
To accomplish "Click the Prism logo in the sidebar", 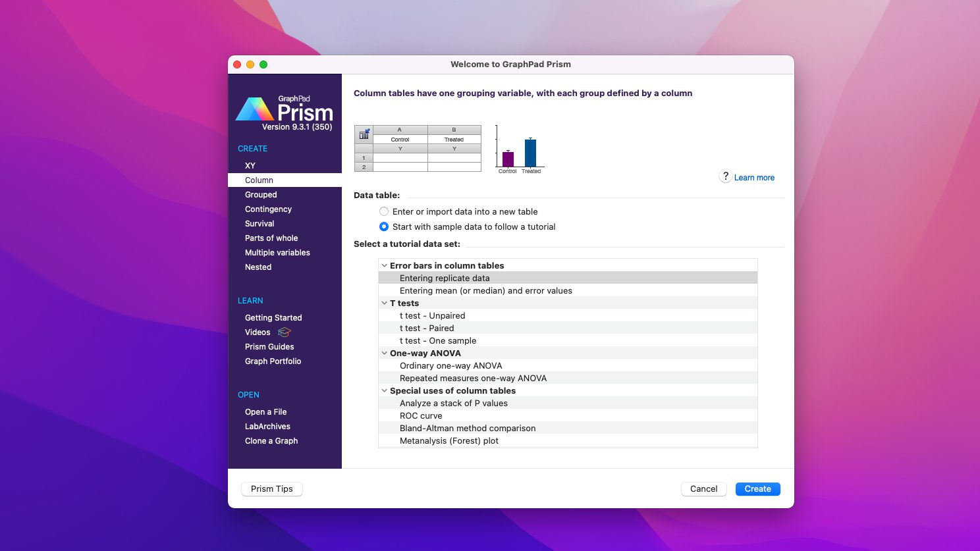I will point(285,111).
